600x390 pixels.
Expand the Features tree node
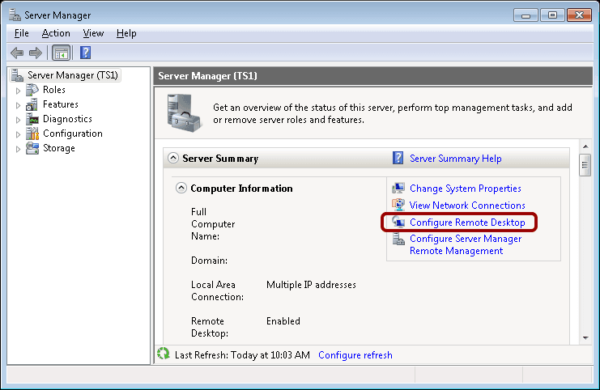point(18,105)
